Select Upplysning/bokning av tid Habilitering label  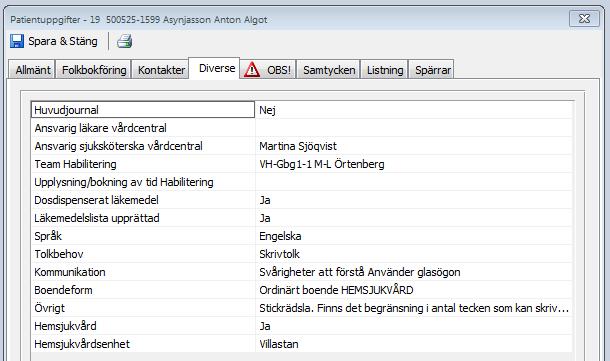tap(124, 182)
